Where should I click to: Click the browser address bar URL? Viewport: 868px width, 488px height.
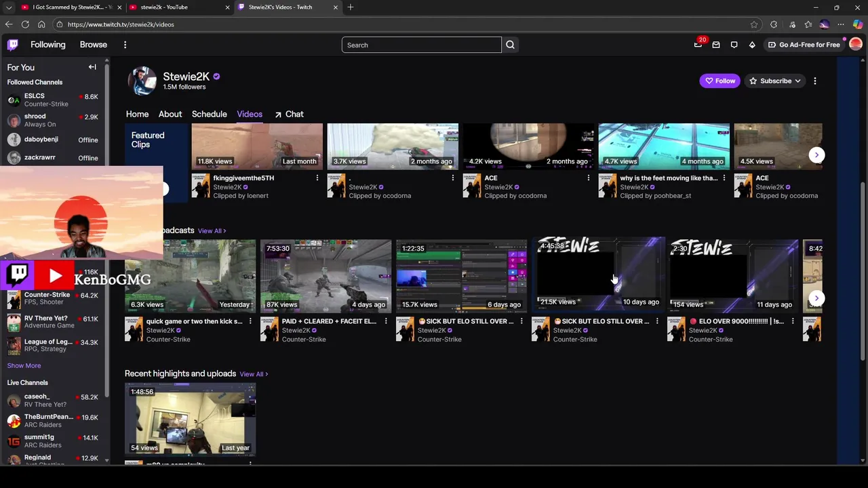tap(121, 24)
